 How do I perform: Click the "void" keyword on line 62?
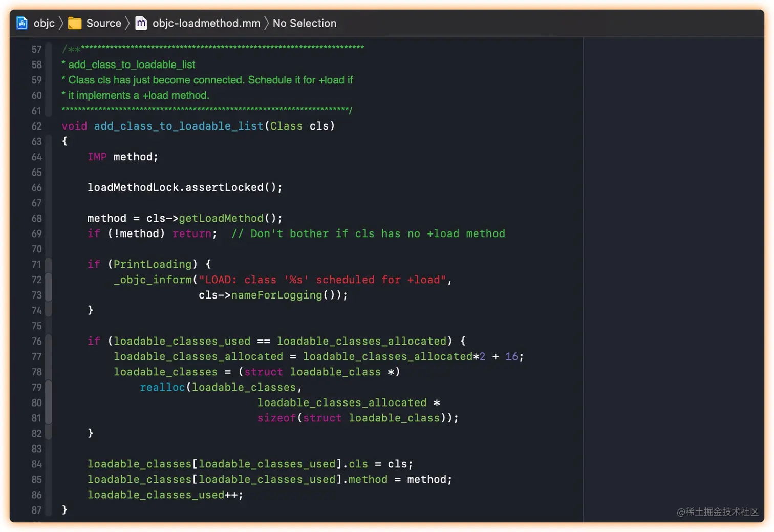(x=74, y=126)
